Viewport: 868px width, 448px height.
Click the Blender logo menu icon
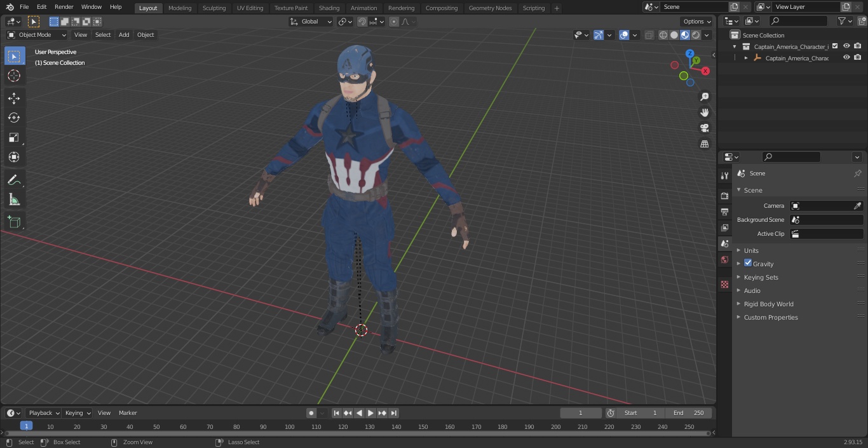10,7
